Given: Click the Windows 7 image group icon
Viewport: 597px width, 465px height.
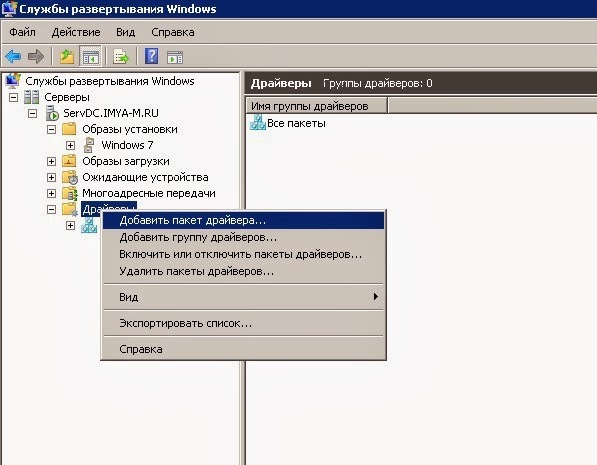Looking at the screenshot, I should pyautogui.click(x=89, y=145).
